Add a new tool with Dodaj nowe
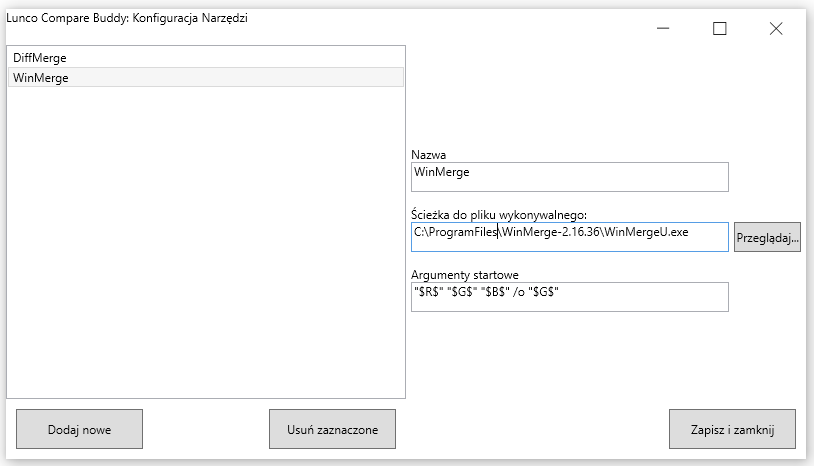This screenshot has height=466, width=814. coord(79,429)
